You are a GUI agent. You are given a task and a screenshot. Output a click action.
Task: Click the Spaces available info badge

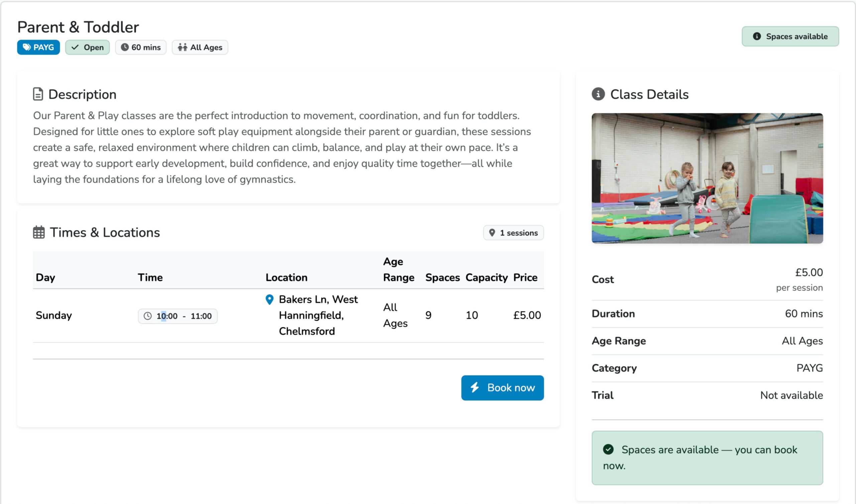[790, 36]
